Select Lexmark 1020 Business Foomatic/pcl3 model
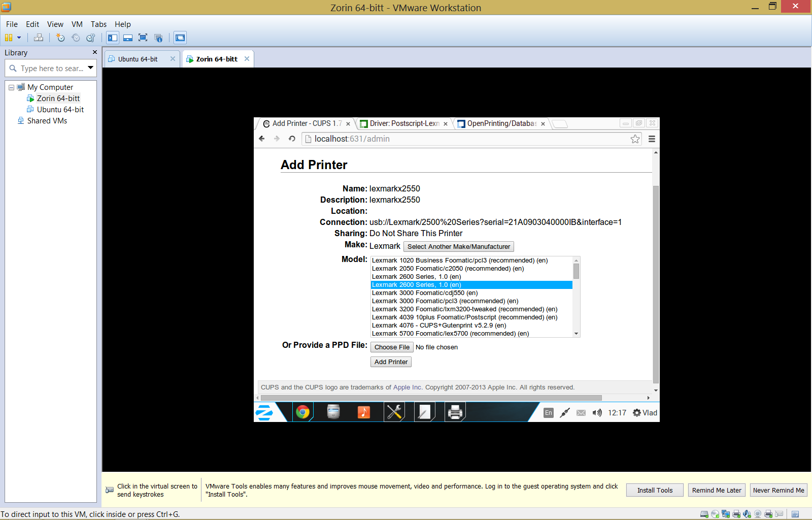This screenshot has width=812, height=520. (471, 261)
